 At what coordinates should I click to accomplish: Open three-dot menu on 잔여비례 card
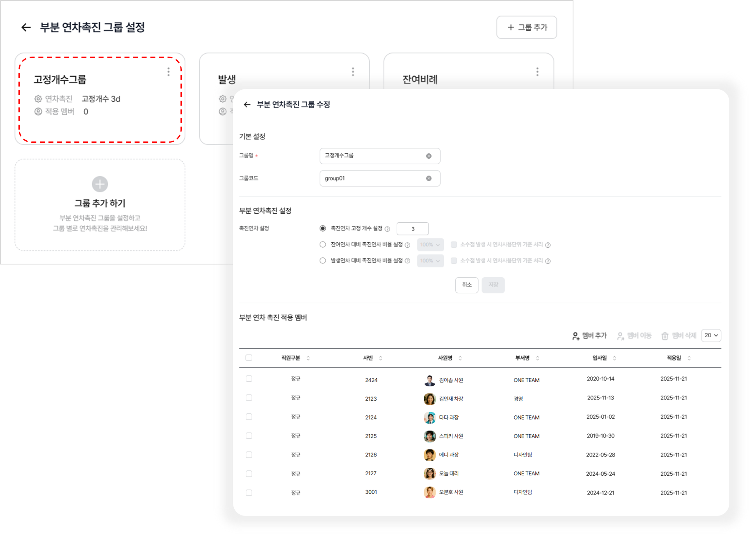click(x=537, y=72)
